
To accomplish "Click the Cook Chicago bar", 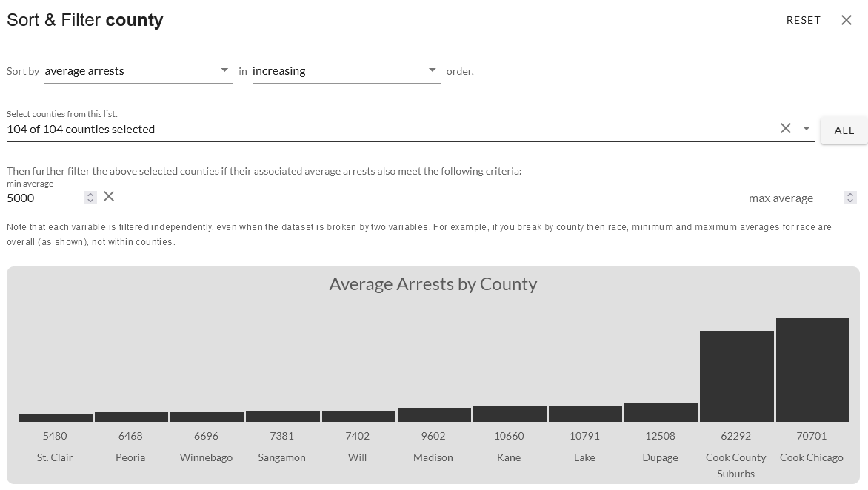I will coord(812,370).
